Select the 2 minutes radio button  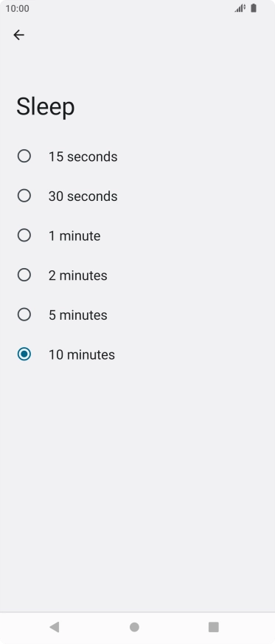click(x=24, y=275)
